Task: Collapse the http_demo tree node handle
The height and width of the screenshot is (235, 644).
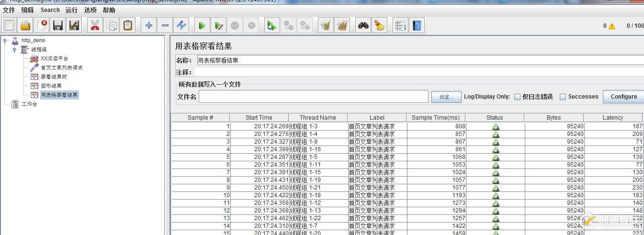Action: pyautogui.click(x=5, y=40)
